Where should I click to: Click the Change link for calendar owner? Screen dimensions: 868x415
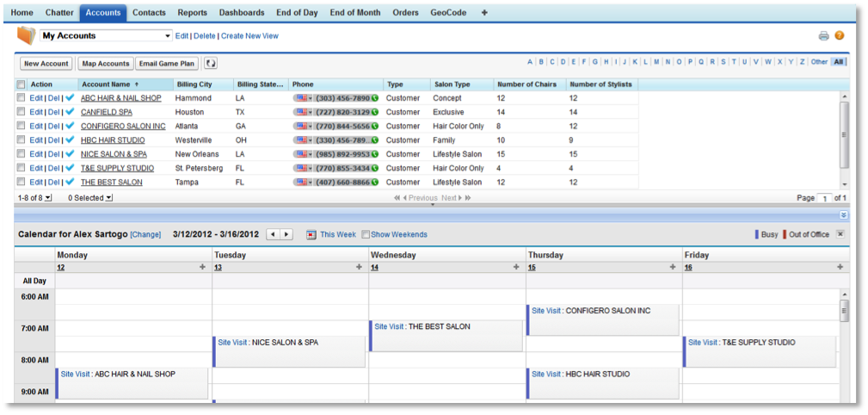click(145, 235)
